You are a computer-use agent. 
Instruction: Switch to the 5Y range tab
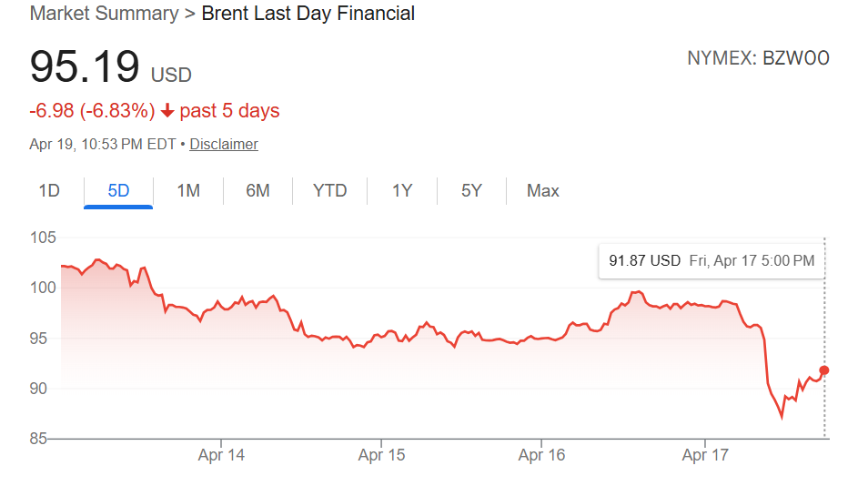coord(471,190)
